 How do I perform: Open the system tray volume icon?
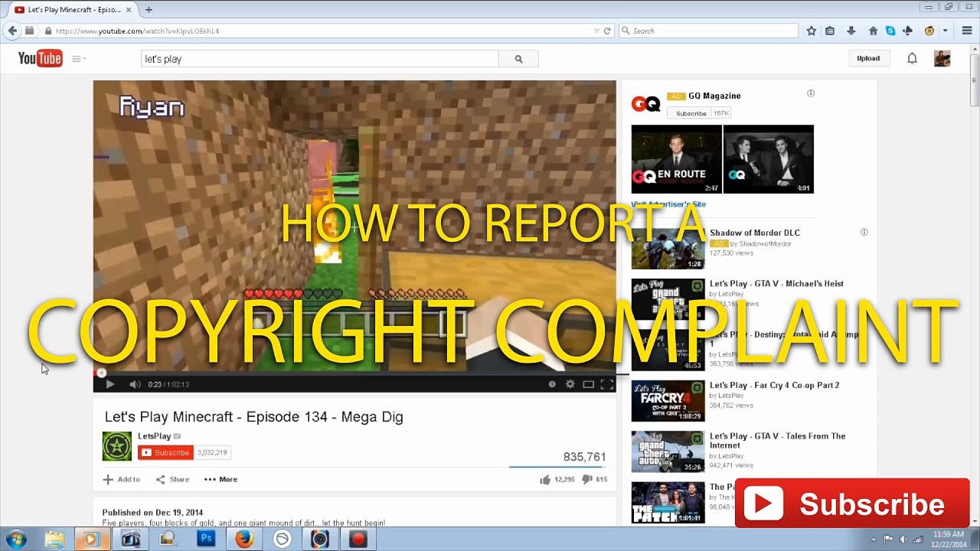pos(904,539)
